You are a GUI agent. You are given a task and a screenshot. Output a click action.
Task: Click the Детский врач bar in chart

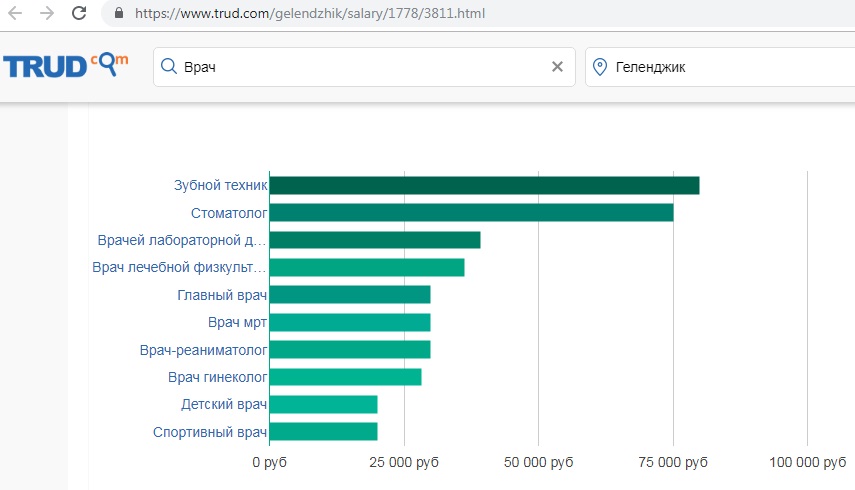click(x=323, y=404)
